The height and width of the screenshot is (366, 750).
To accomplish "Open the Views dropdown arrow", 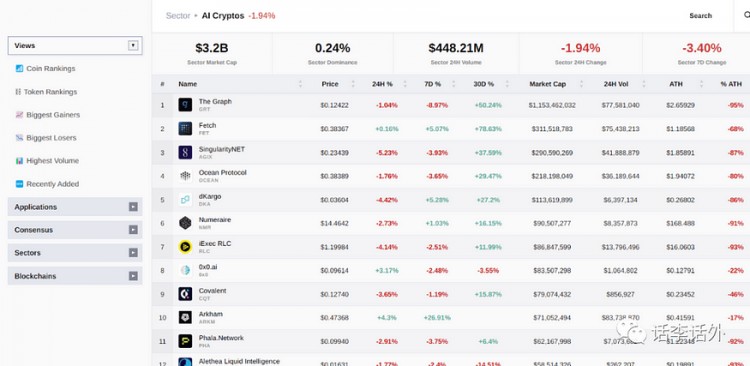I will click(133, 45).
